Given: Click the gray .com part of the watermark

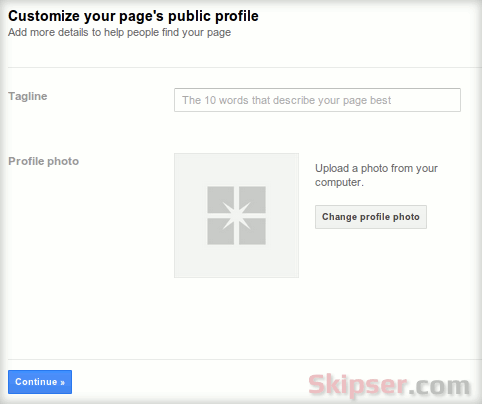Looking at the screenshot, I should click(x=439, y=386).
